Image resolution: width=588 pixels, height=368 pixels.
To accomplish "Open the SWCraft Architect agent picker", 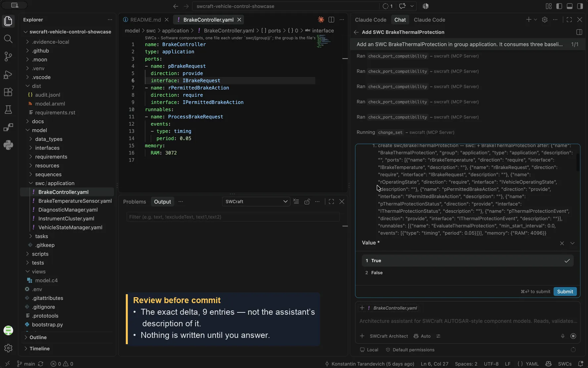I will coord(389,336).
